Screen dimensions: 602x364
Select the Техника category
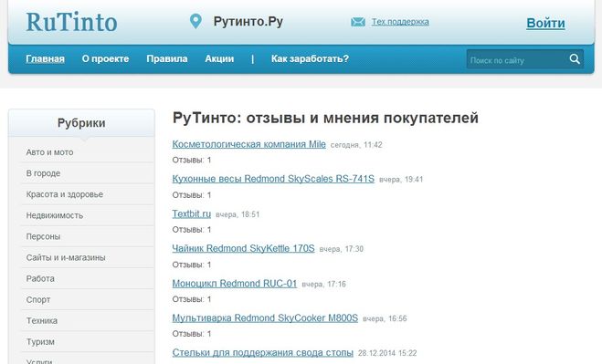[41, 320]
